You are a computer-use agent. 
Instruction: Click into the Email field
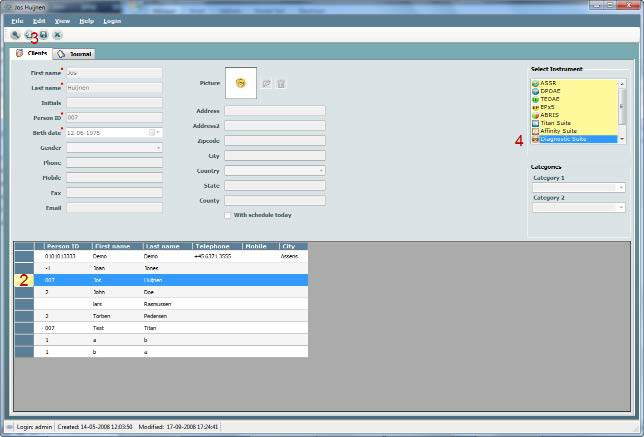click(x=114, y=208)
